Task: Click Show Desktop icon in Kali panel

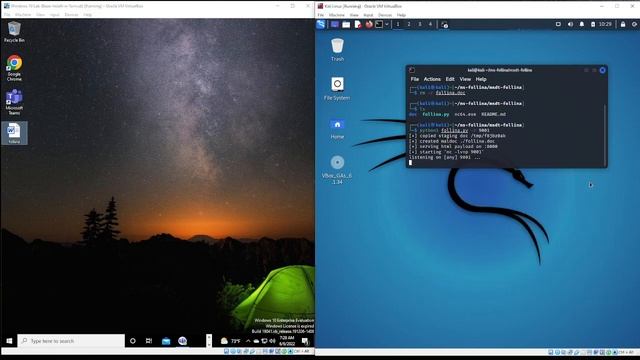Action: [x=335, y=24]
